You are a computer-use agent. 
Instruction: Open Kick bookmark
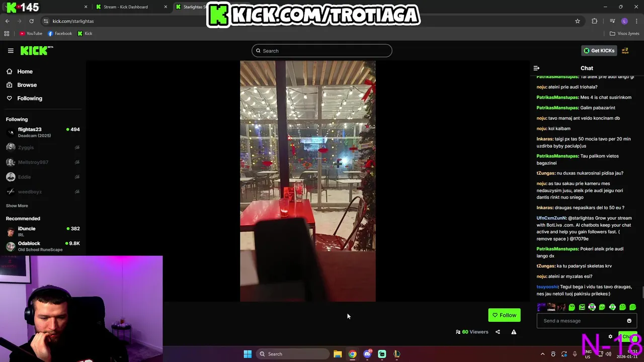tap(85, 34)
